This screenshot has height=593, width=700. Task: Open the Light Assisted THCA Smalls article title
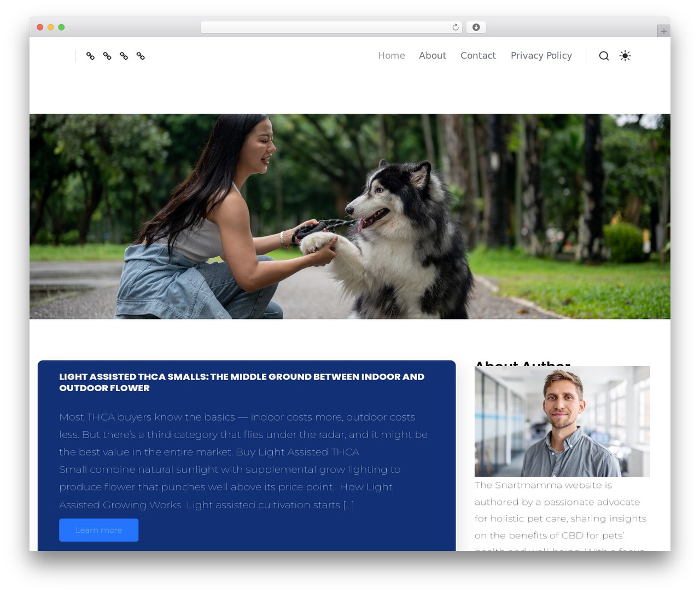(242, 382)
